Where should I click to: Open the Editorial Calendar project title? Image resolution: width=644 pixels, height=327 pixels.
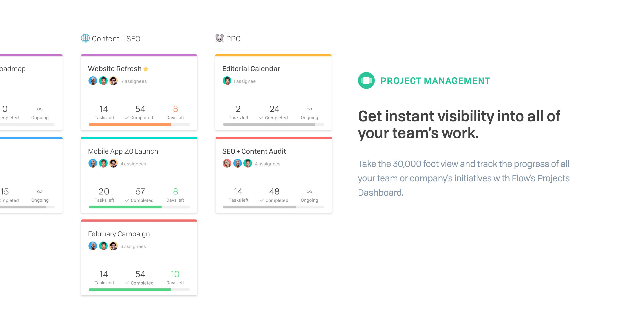click(251, 69)
